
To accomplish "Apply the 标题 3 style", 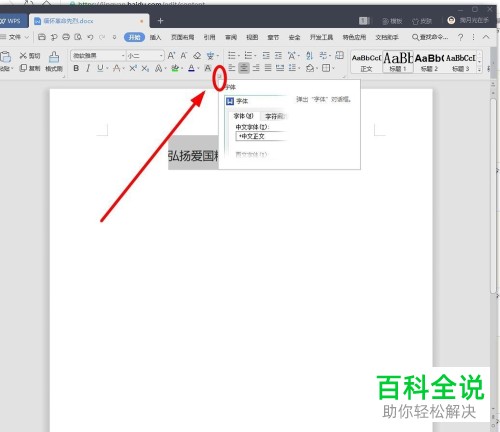I will point(461,62).
